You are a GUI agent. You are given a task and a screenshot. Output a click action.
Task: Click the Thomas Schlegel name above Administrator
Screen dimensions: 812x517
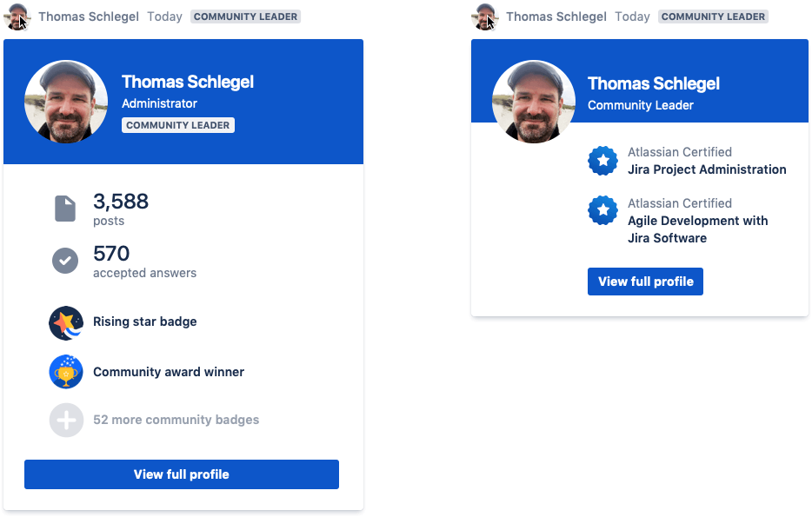tap(188, 83)
